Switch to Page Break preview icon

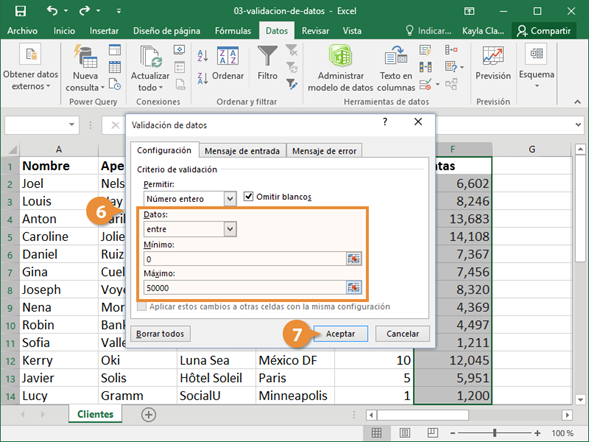[432, 433]
